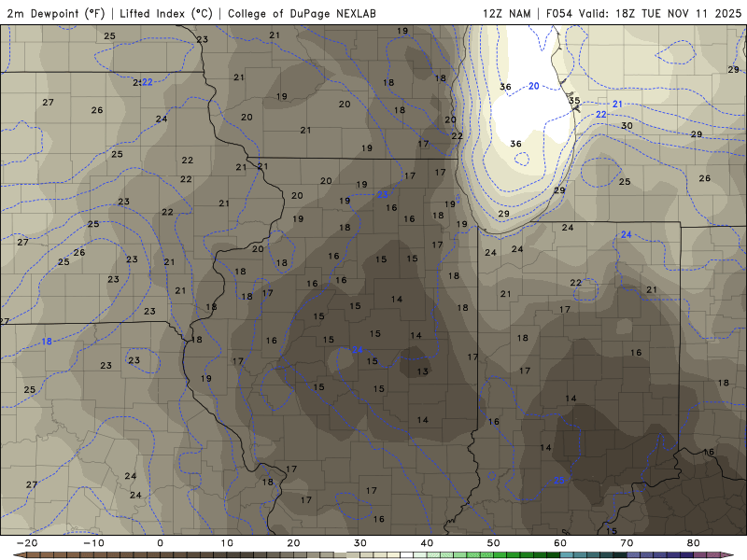Image resolution: width=747 pixels, height=560 pixels.
Task: Click the blue '23' contour label in northern Illinois
Action: coord(383,194)
